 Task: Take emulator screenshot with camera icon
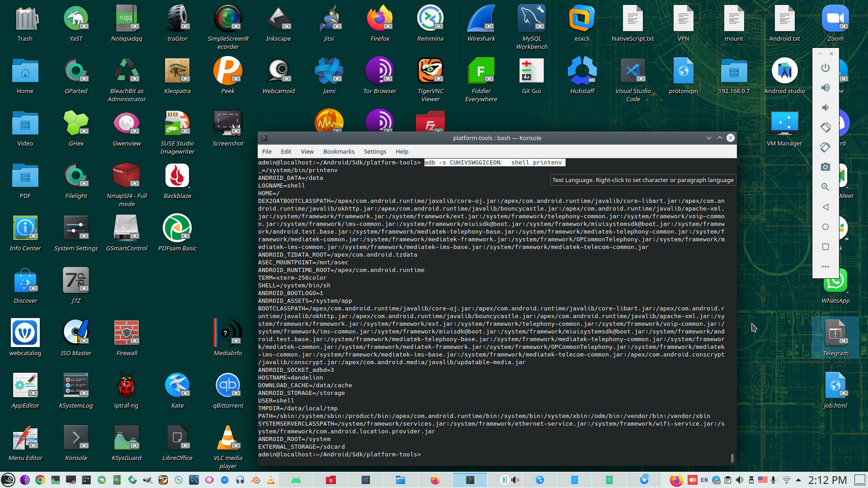[825, 167]
